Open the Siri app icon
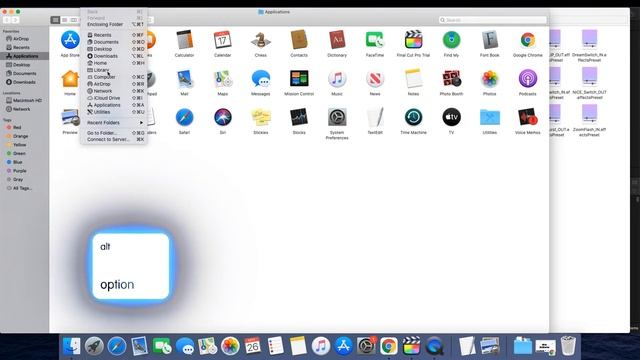The image size is (640, 360). pos(222,118)
